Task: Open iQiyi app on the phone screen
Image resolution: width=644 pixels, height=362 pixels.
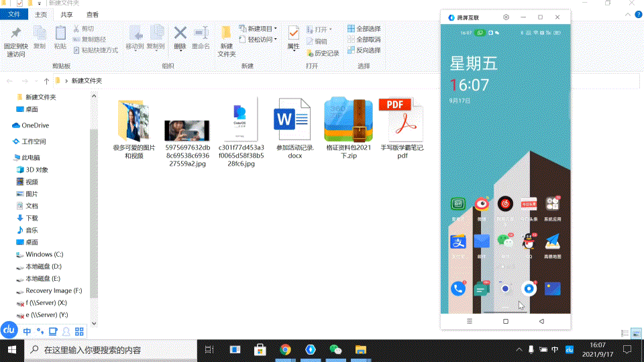Action: [458, 204]
